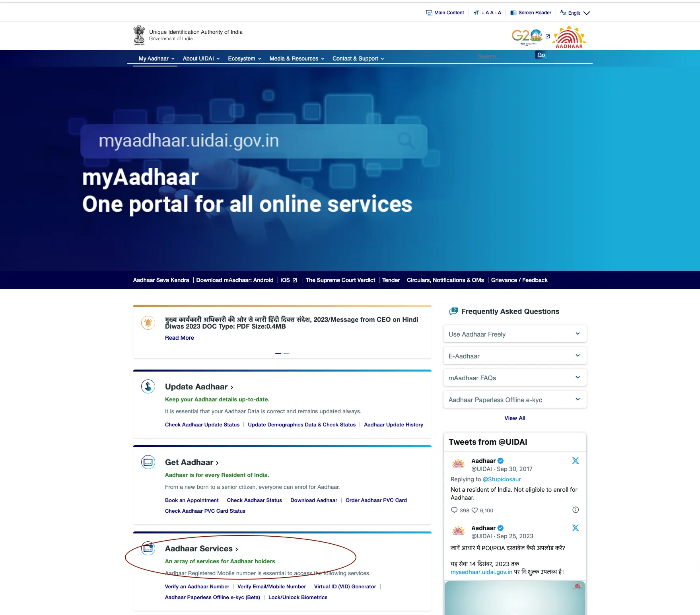Expand the mAadhaar FAQs section
This screenshot has height=615, width=700.
tap(515, 378)
